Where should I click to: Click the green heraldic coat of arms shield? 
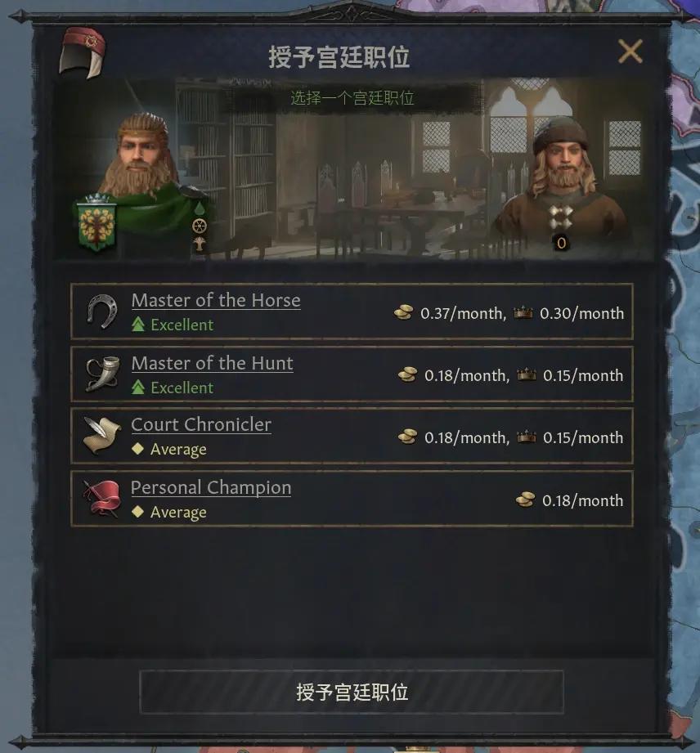[96, 222]
